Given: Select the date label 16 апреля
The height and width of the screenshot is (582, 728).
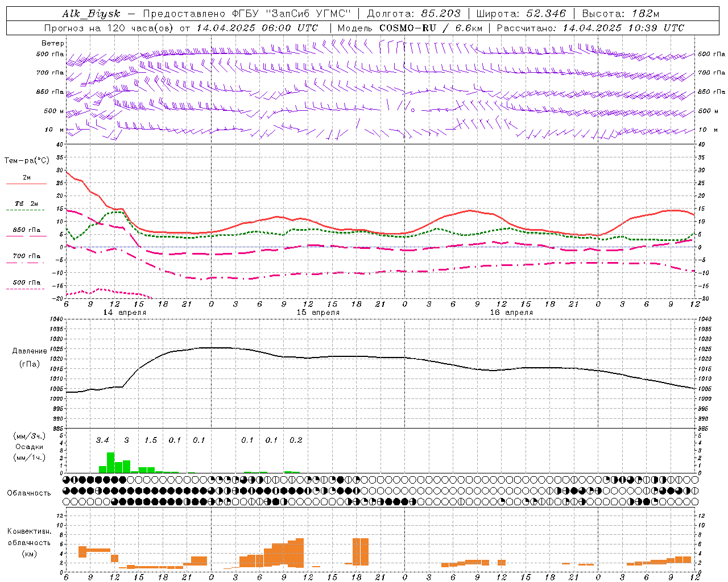Looking at the screenshot, I should click(512, 313).
